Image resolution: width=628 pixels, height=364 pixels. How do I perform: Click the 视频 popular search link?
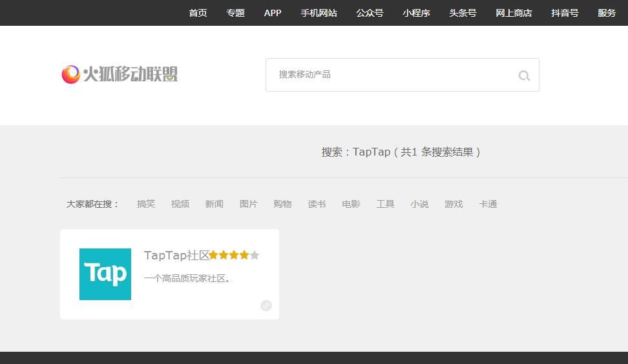pyautogui.click(x=180, y=204)
